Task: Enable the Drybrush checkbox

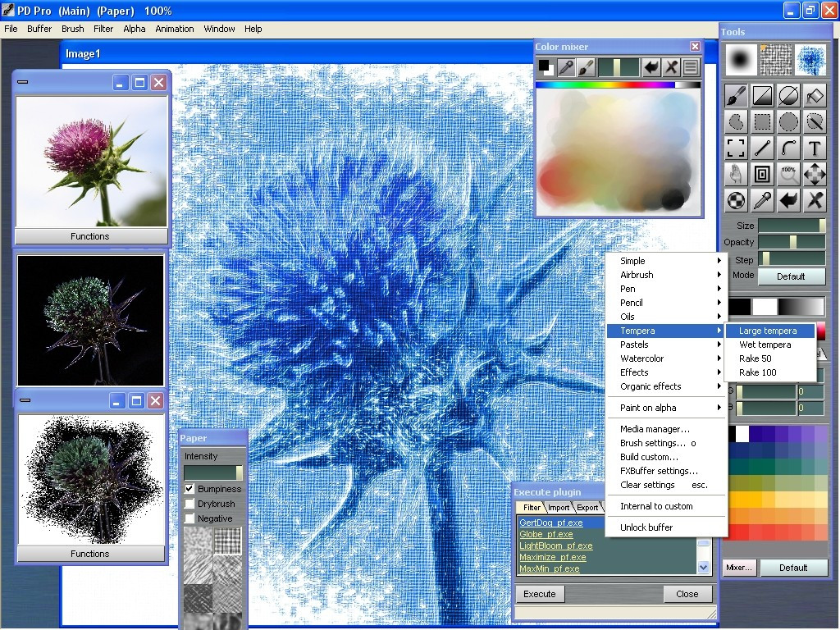Action: [x=189, y=504]
